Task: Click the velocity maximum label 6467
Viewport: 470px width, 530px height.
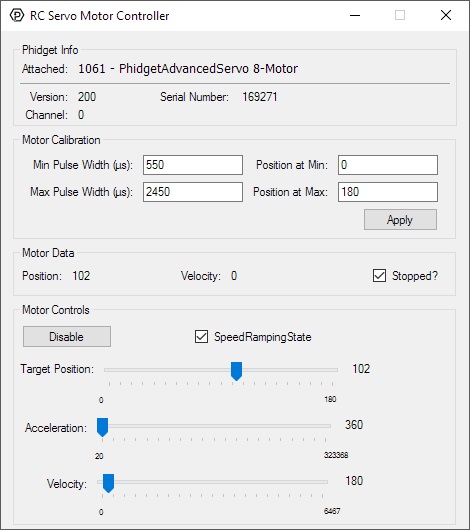Action: click(332, 511)
